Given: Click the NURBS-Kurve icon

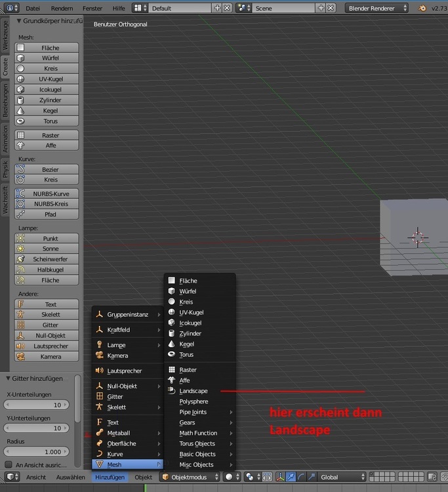Looking at the screenshot, I should pyautogui.click(x=21, y=194).
